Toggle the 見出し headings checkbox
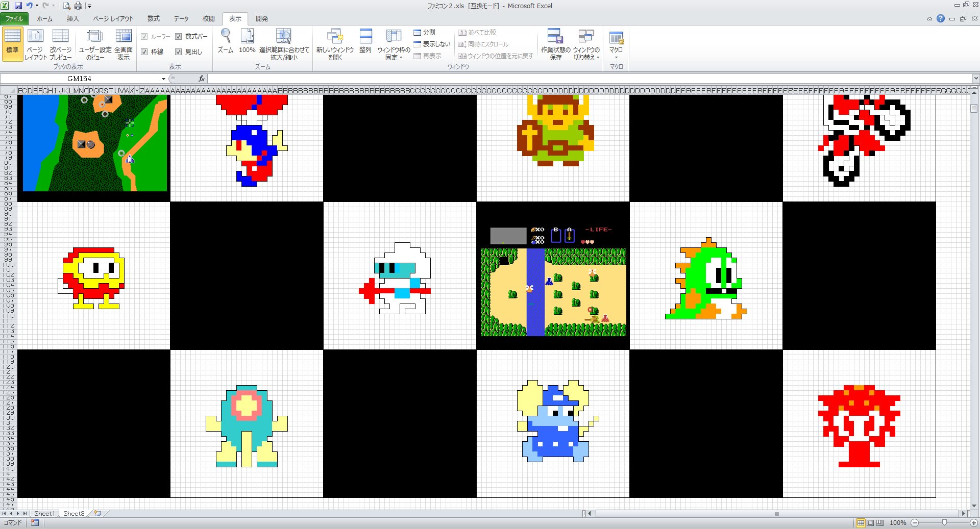 [179, 52]
